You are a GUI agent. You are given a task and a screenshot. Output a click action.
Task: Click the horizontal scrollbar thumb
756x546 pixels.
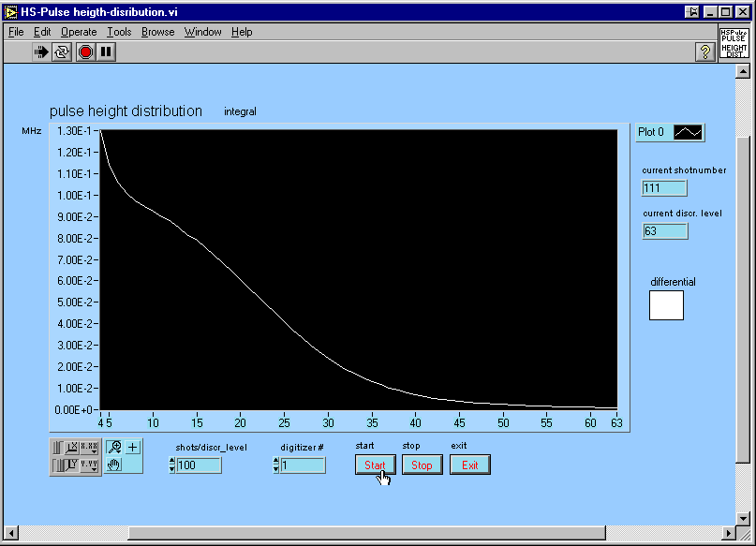point(367,533)
